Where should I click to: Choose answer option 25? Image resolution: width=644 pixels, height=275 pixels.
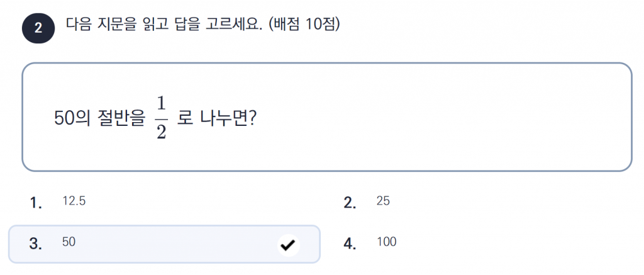tap(383, 201)
